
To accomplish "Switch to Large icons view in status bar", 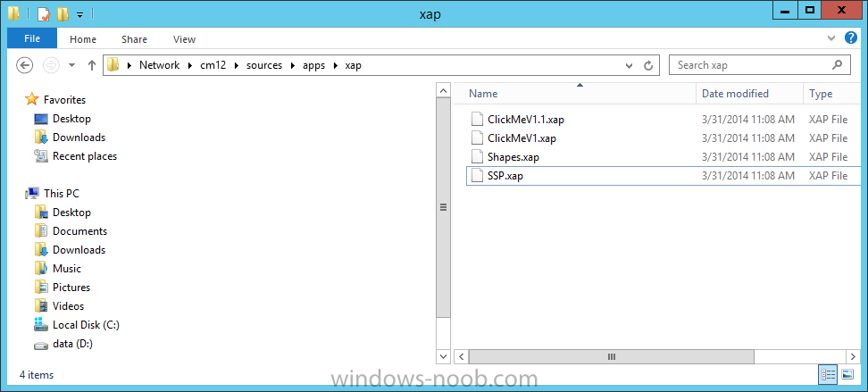I will pos(847,375).
